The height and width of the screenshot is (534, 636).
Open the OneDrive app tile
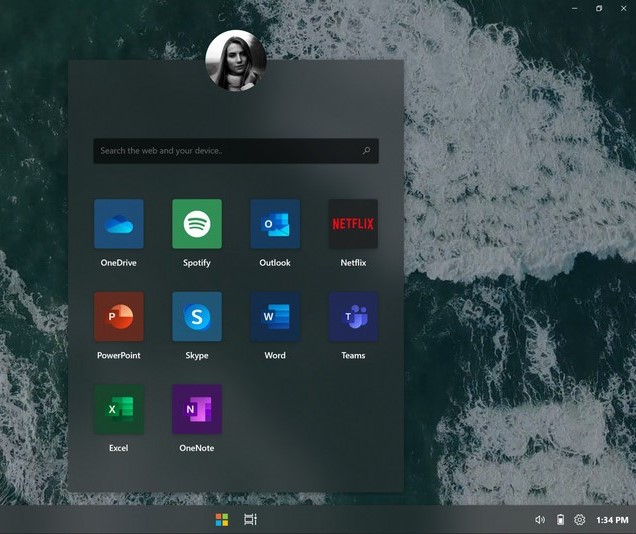click(x=119, y=224)
